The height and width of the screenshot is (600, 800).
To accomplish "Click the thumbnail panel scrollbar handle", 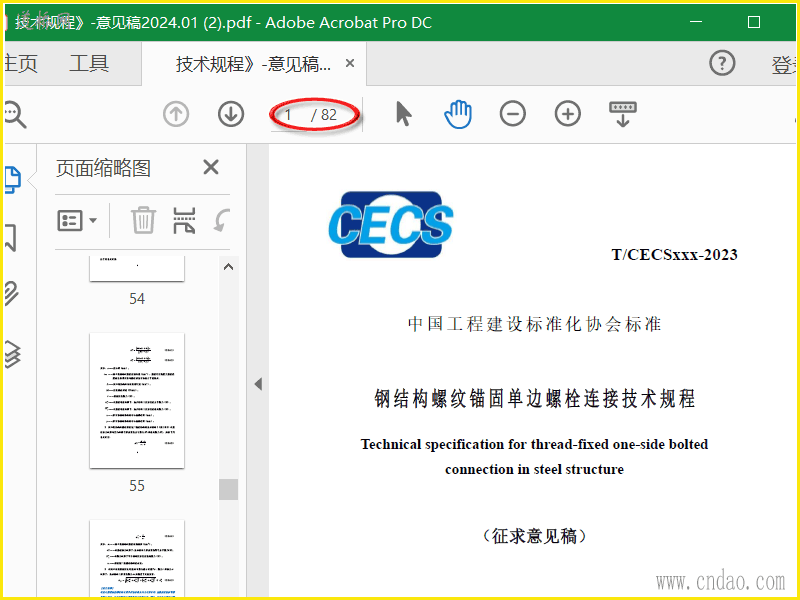I will pyautogui.click(x=229, y=489).
